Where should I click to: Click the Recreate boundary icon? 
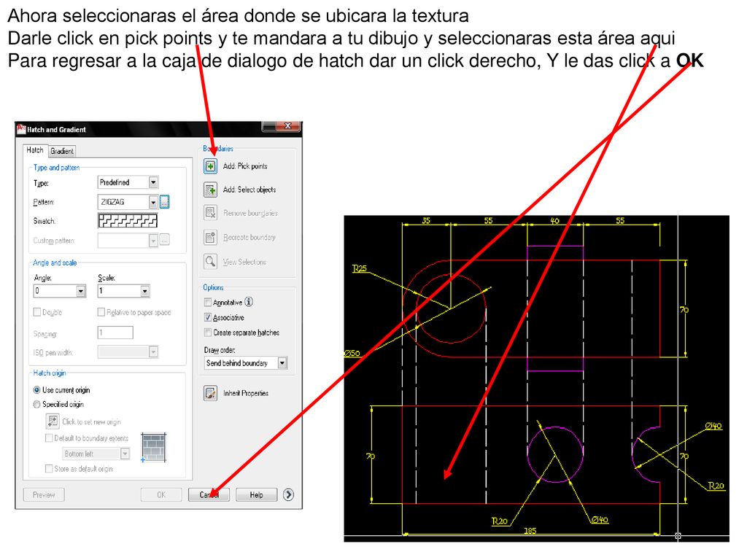point(211,237)
